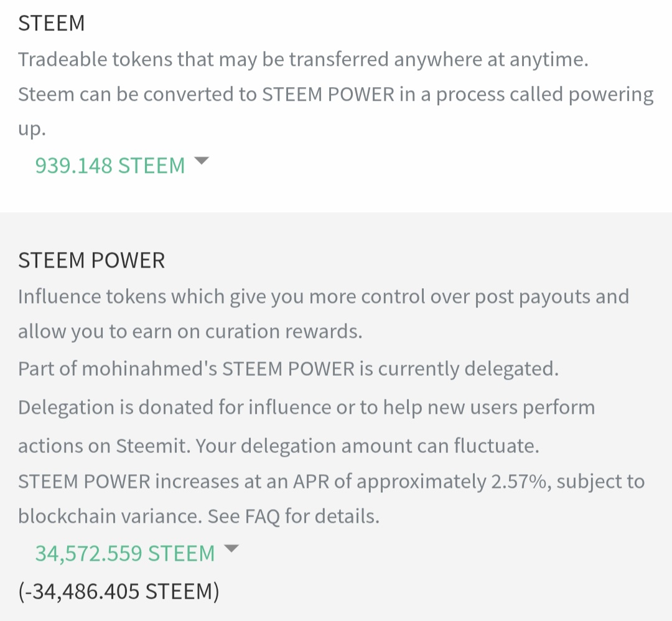Click the 939.148 STEEM balance
This screenshot has height=621, width=672.
[x=110, y=166]
